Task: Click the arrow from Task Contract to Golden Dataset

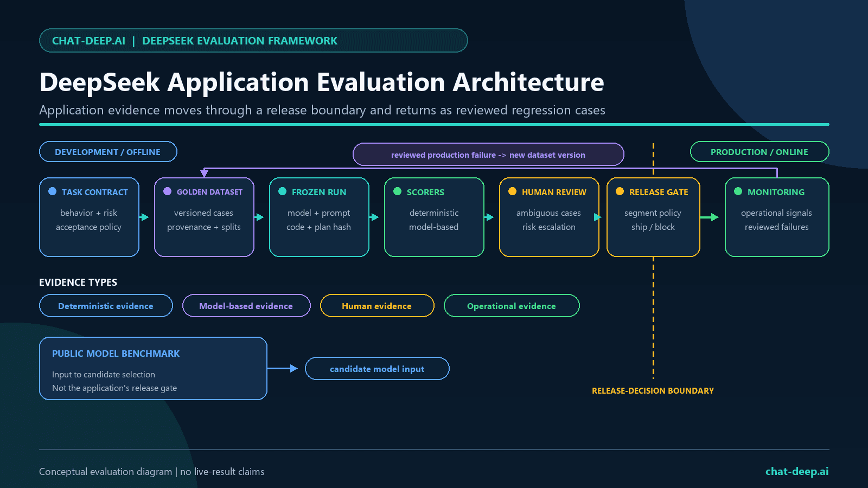Action: [144, 217]
